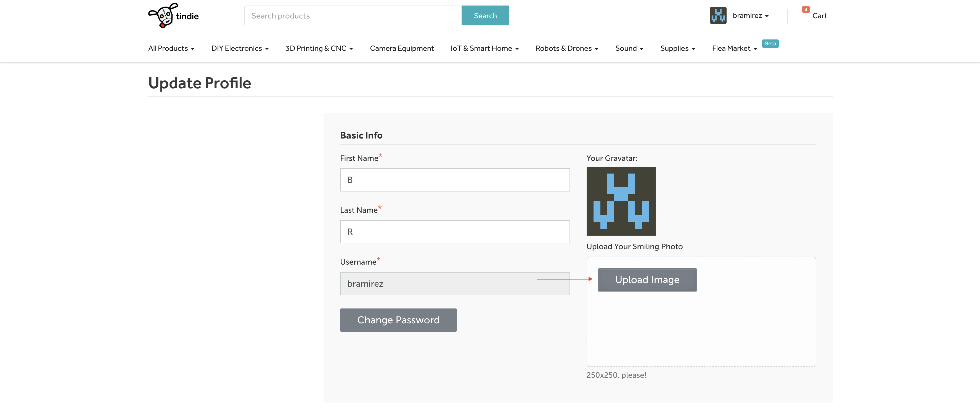Click the Beta badge near Flea Market
This screenshot has width=980, height=410.
770,43
